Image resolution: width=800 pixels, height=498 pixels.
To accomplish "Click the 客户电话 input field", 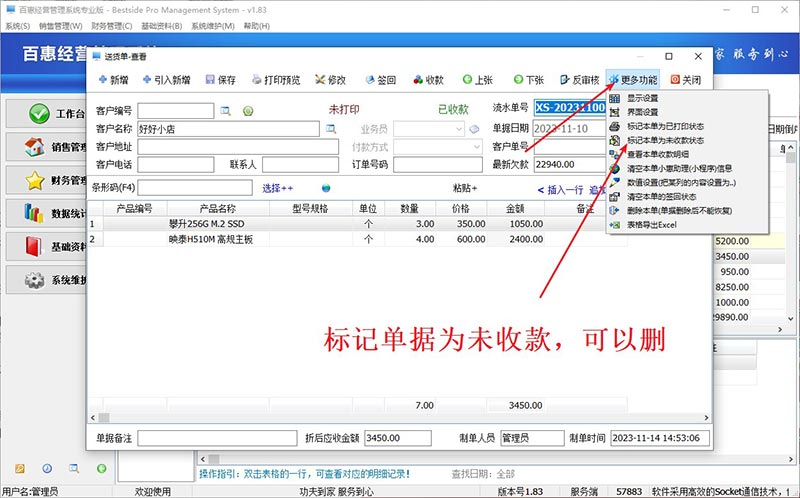I will [x=176, y=164].
